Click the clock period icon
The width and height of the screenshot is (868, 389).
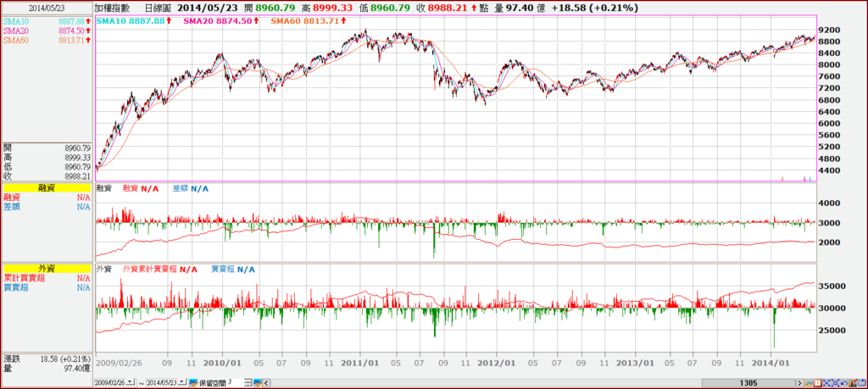[x=818, y=383]
